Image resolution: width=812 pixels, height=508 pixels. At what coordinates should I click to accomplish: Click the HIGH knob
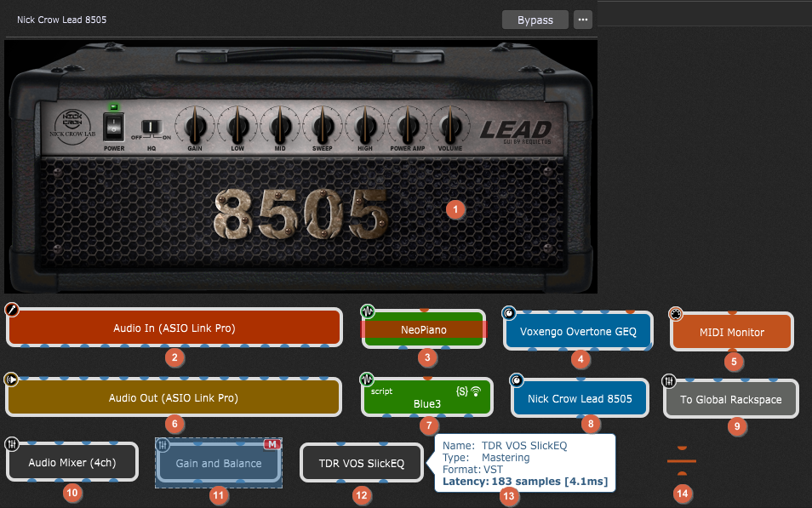coord(365,126)
